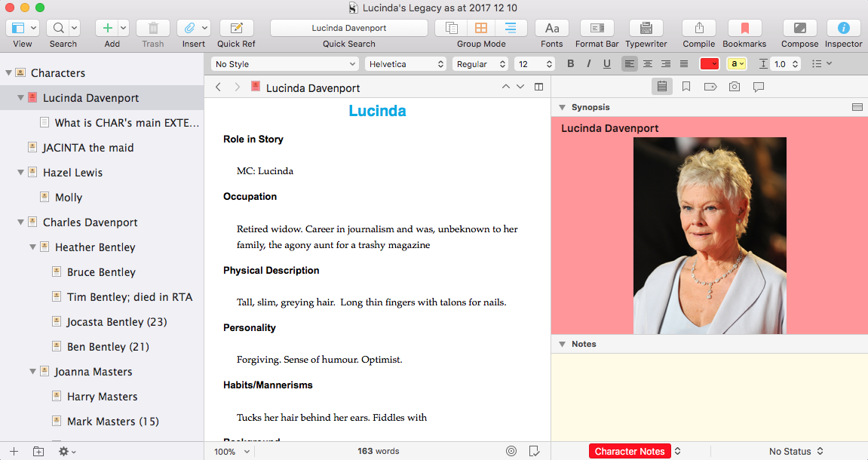Open the View layout toolbar icon
Image resolution: width=868 pixels, height=460 pixels.
pos(17,28)
